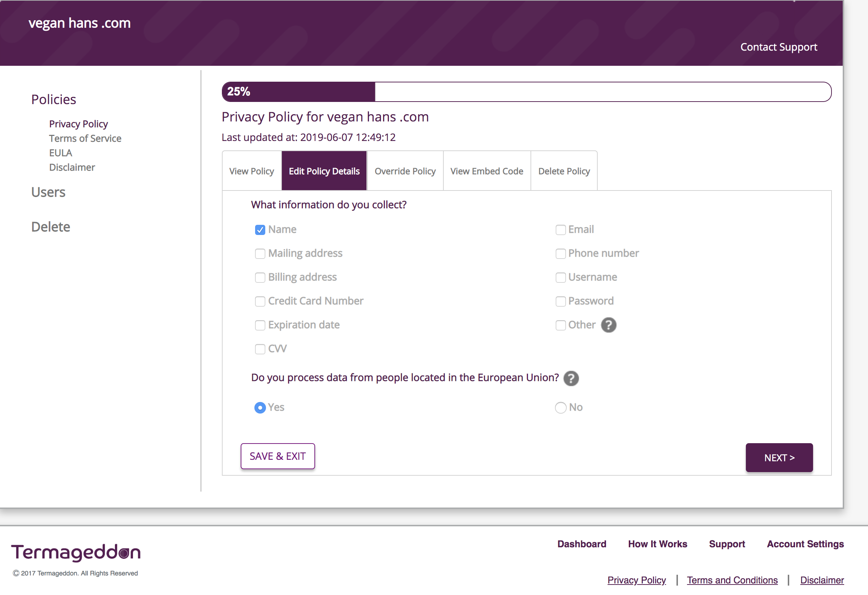Click the Contact Support link
This screenshot has height=595, width=868.
point(778,47)
